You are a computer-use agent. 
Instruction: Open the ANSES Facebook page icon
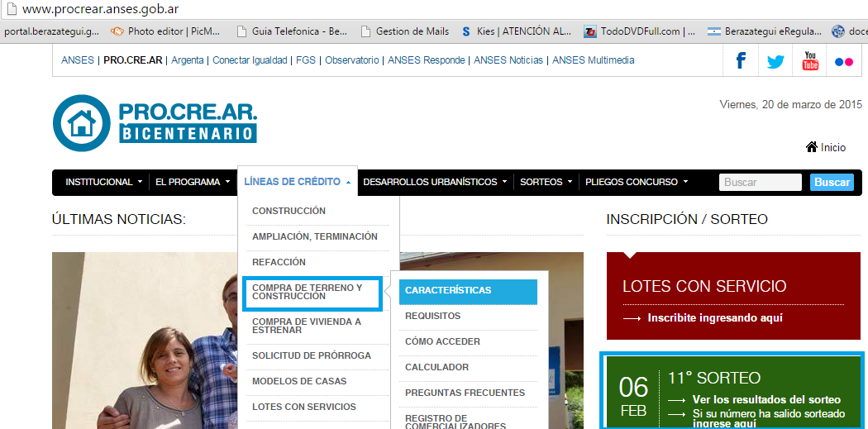click(740, 60)
